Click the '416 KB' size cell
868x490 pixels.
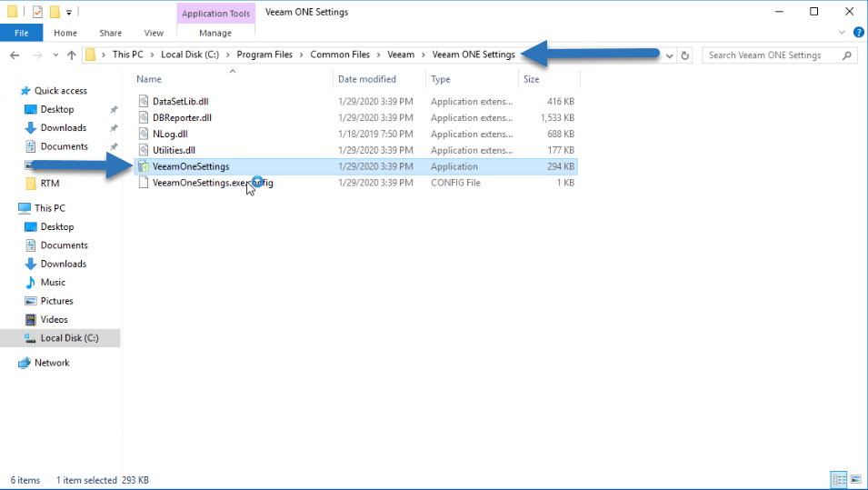point(561,101)
